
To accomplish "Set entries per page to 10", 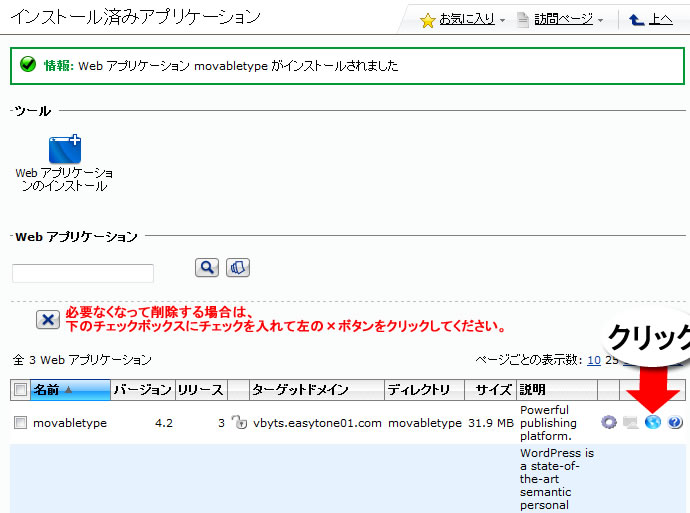I will [594, 360].
